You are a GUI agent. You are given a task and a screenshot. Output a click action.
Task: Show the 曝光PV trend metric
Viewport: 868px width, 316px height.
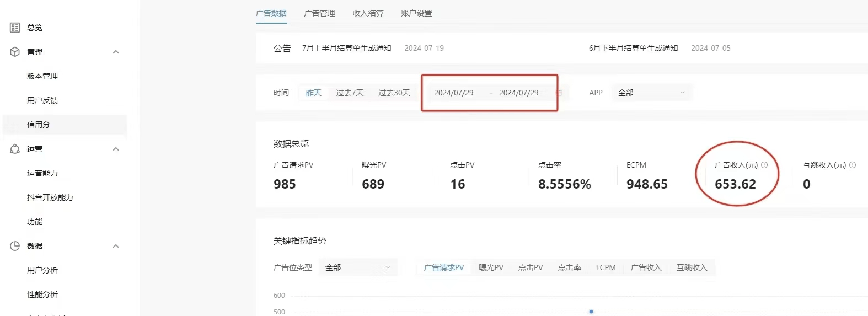(491, 267)
